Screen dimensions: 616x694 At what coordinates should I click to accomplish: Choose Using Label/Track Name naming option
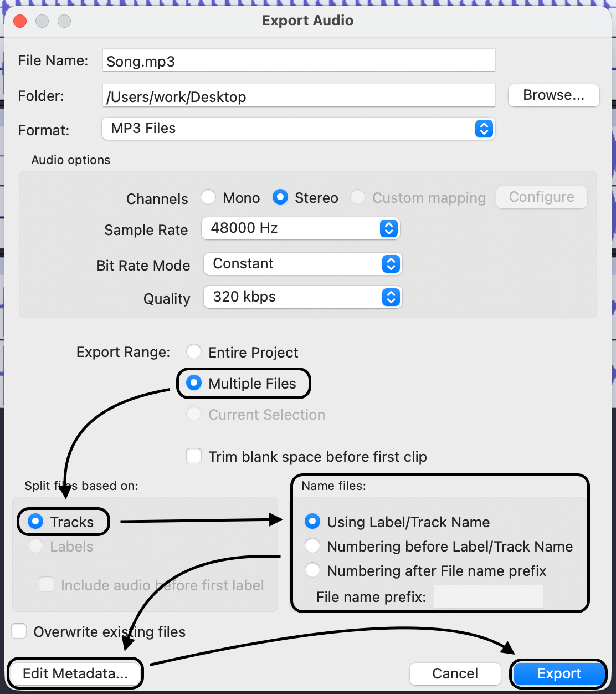312,522
